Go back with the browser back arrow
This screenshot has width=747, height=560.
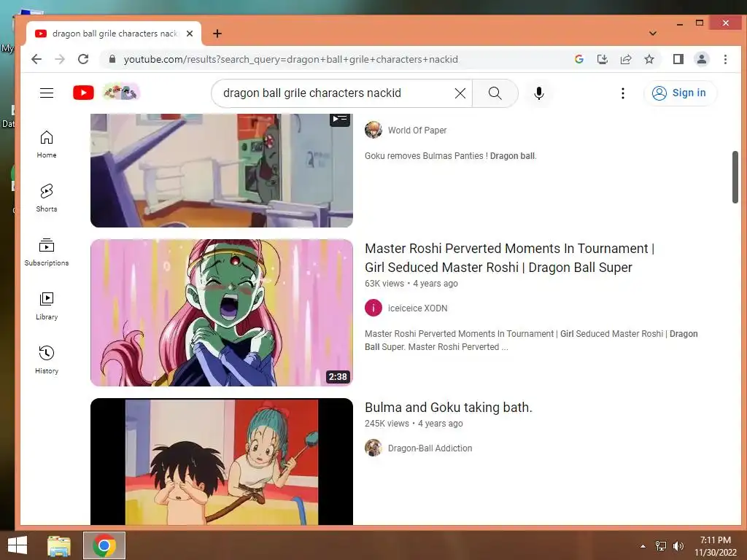(x=36, y=59)
